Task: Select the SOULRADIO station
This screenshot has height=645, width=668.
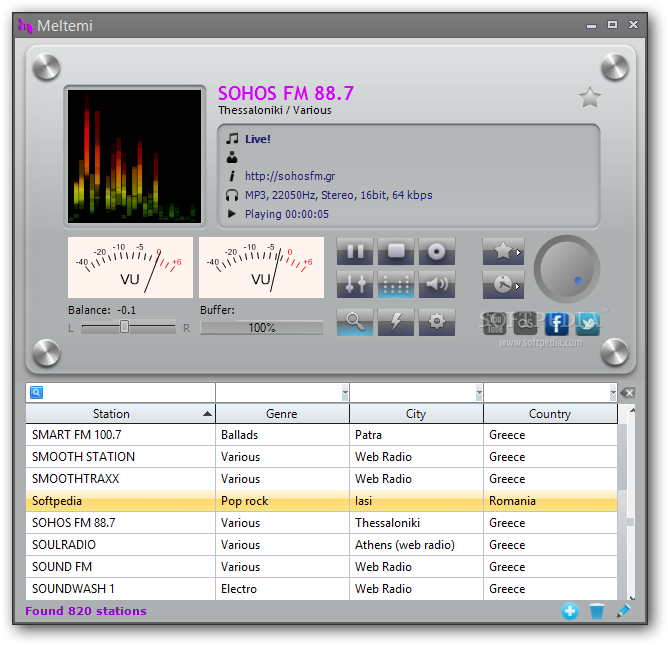Action: (321, 545)
